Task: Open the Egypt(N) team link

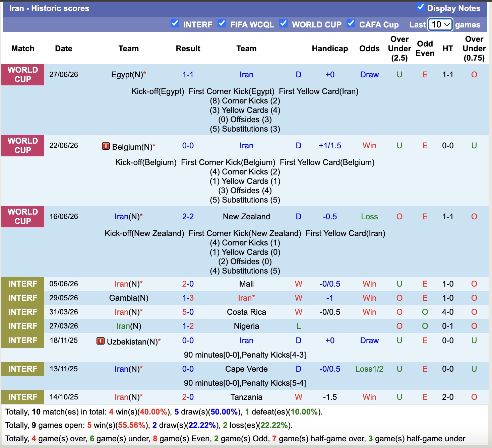Action: pyautogui.click(x=127, y=75)
